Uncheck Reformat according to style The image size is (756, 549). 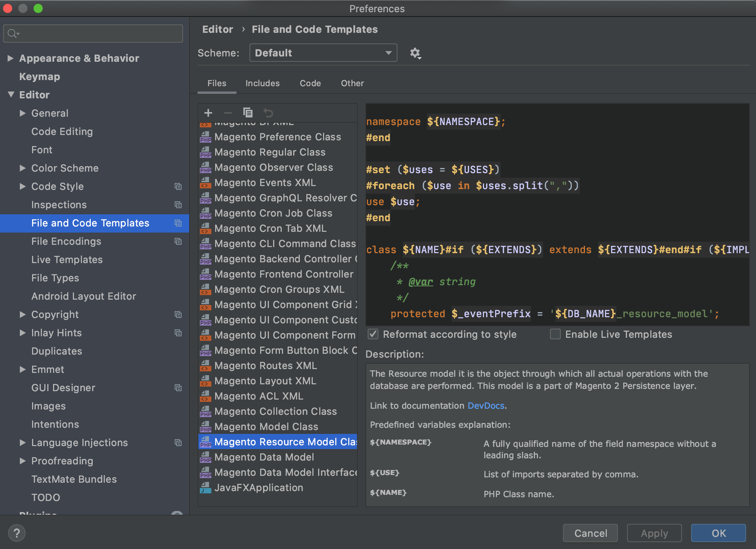point(373,334)
